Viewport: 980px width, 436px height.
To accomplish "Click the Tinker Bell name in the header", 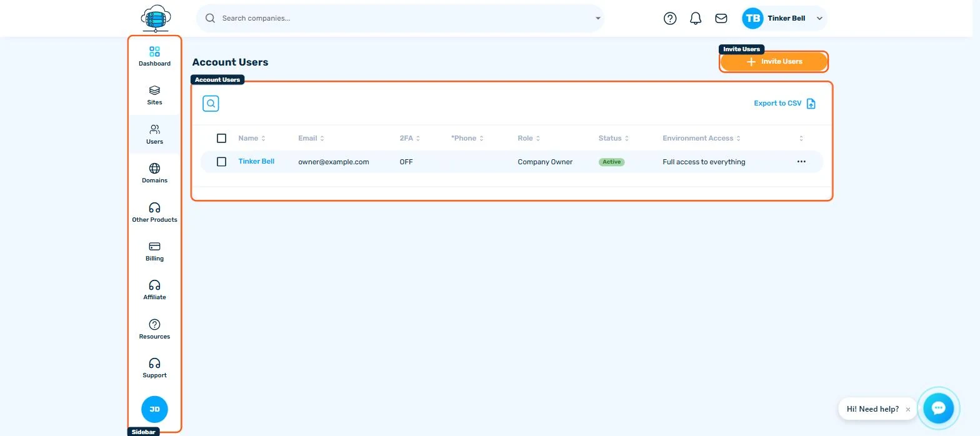I will (x=786, y=18).
